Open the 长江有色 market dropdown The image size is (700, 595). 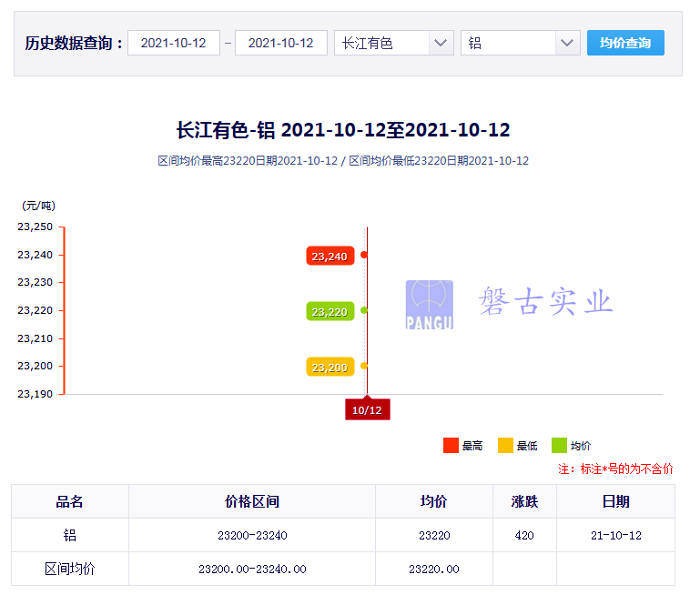point(394,43)
